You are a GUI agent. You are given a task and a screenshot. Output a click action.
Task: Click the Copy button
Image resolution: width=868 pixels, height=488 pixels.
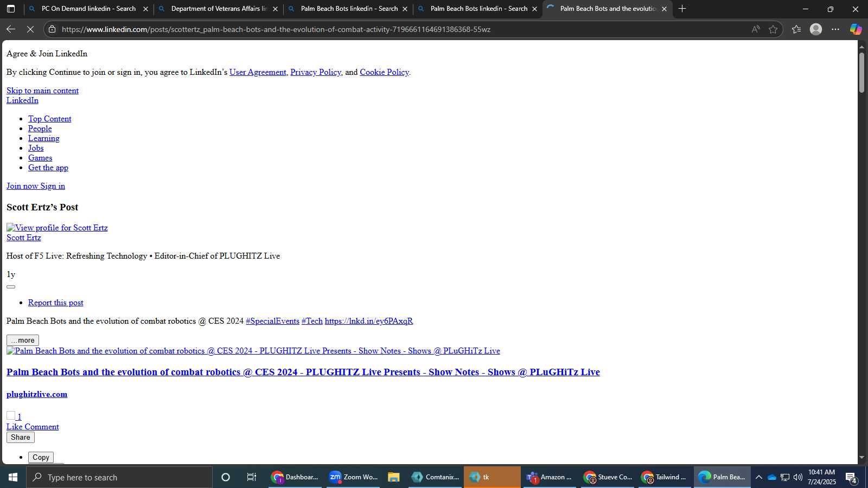41,458
